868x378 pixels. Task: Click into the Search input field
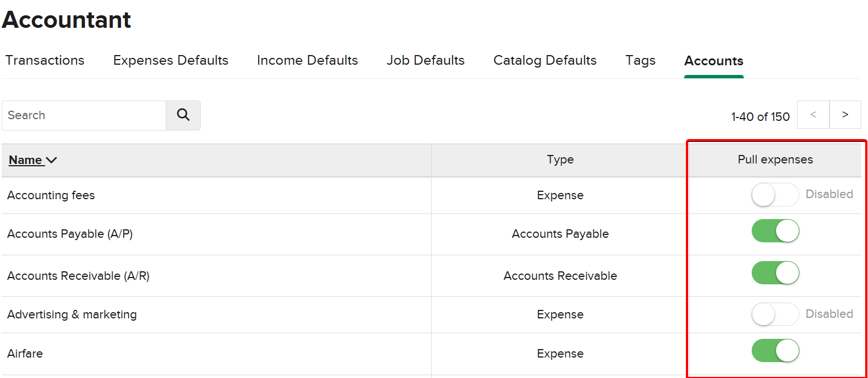84,115
